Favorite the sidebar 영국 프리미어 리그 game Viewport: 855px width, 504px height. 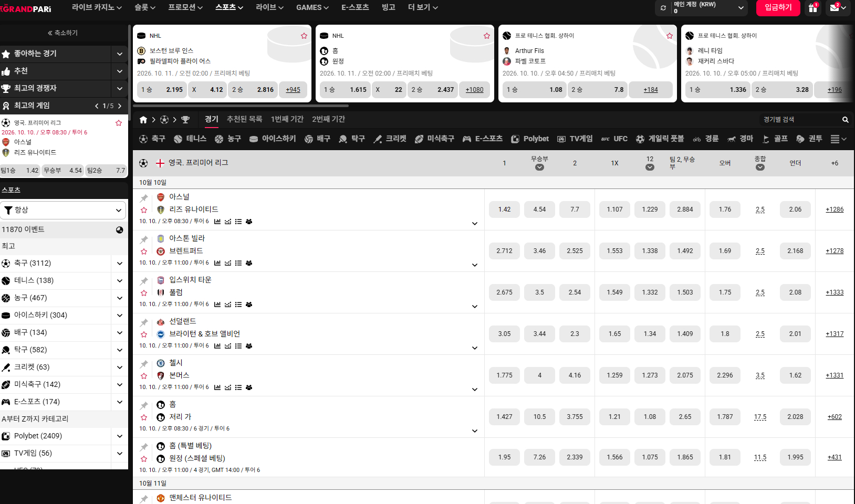(x=119, y=123)
